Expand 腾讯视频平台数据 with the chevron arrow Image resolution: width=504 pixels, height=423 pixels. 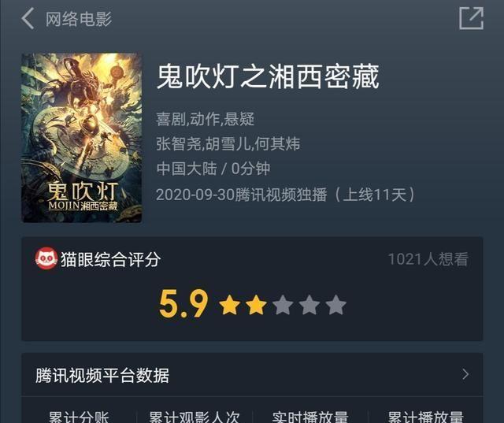click(x=465, y=374)
